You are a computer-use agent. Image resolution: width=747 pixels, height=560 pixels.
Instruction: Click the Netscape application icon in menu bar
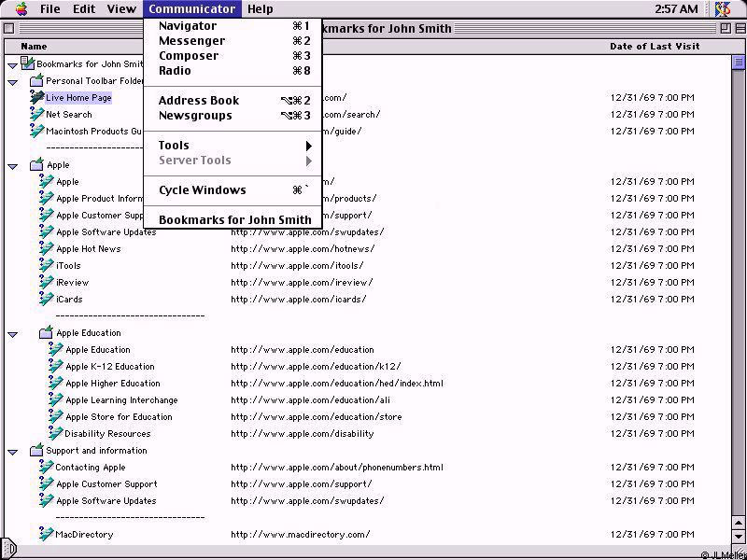(723, 9)
